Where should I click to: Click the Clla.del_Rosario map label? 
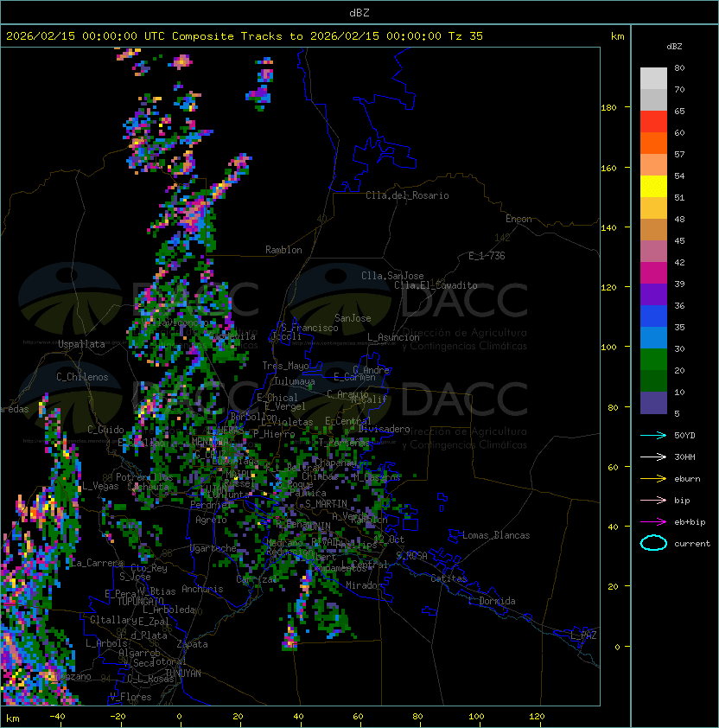407,195
